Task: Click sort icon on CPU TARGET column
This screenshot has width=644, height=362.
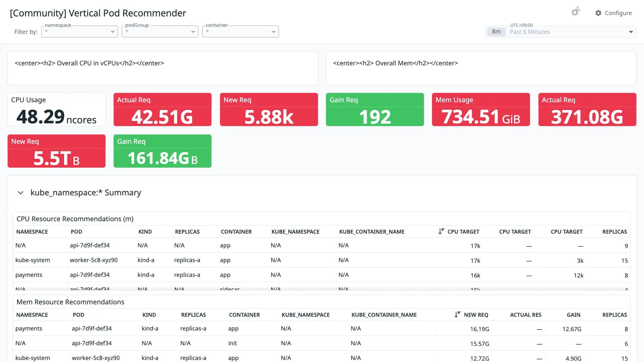Action: pyautogui.click(x=441, y=231)
